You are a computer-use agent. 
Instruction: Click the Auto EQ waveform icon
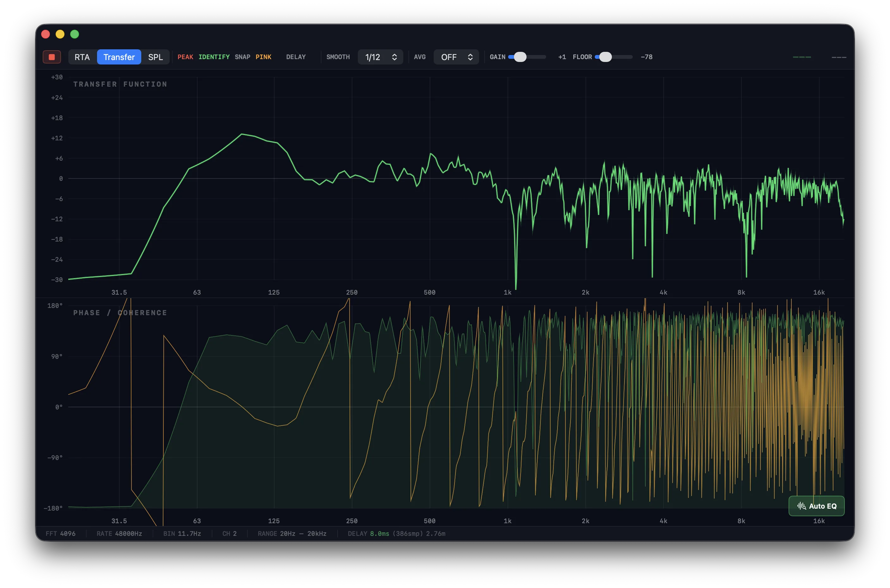point(801,506)
